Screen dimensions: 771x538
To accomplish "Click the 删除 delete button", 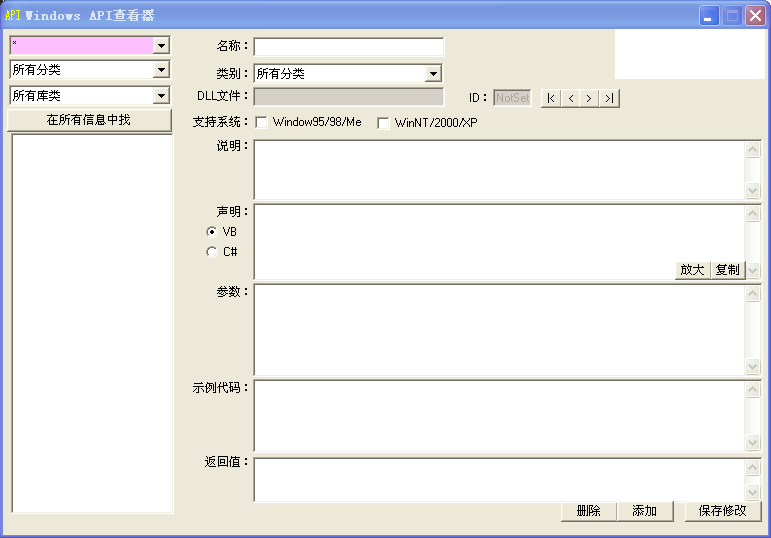I will coord(589,511).
